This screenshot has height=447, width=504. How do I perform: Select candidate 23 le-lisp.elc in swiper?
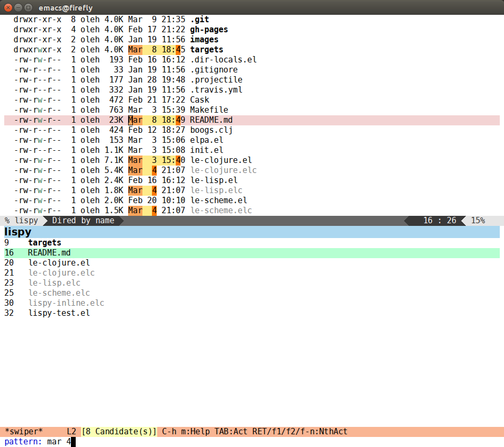click(251, 283)
